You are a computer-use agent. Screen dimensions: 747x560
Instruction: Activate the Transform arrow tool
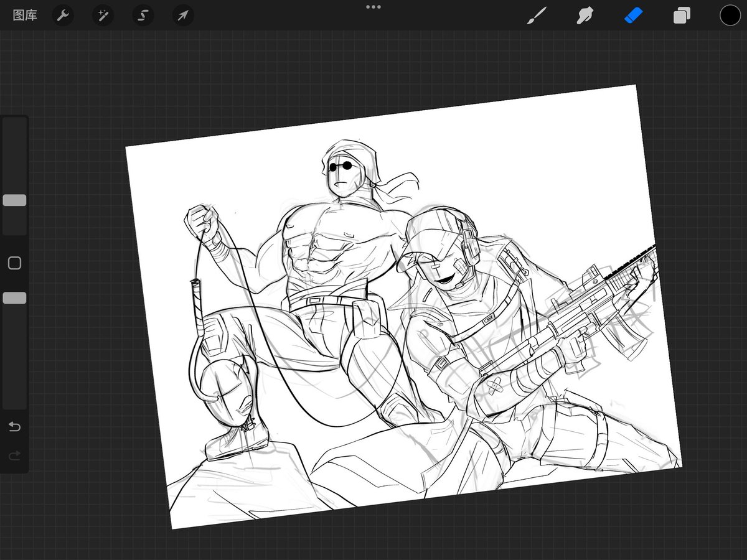tap(183, 16)
